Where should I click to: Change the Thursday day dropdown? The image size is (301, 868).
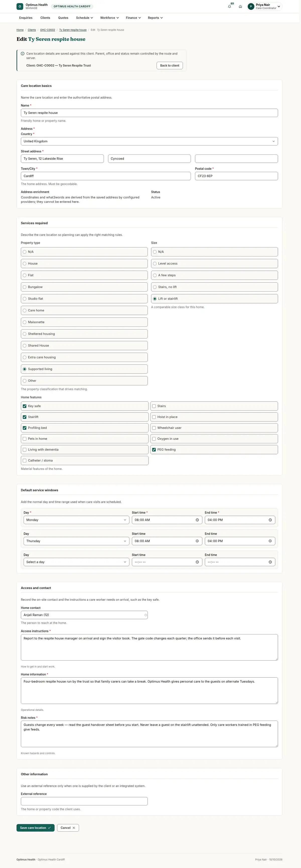[x=77, y=541]
